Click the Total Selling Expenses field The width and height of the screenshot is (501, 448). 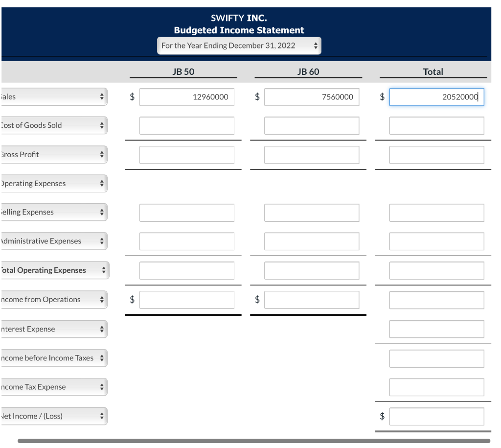[x=437, y=212]
